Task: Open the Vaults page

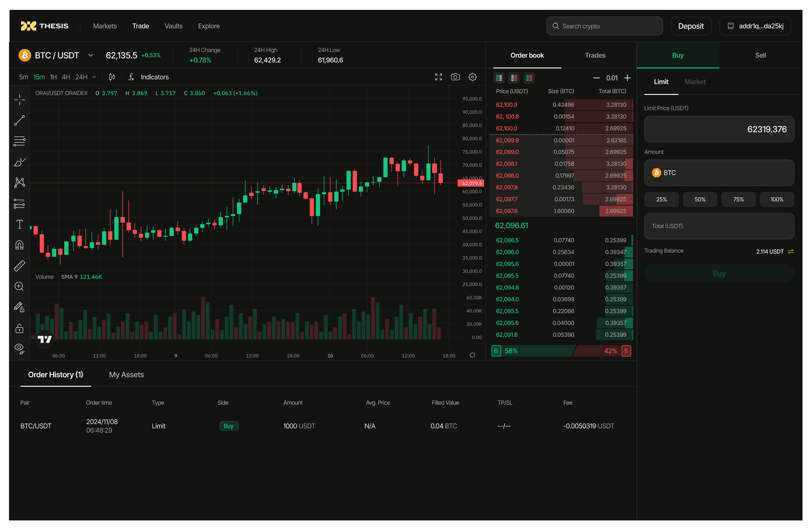Action: tap(174, 26)
